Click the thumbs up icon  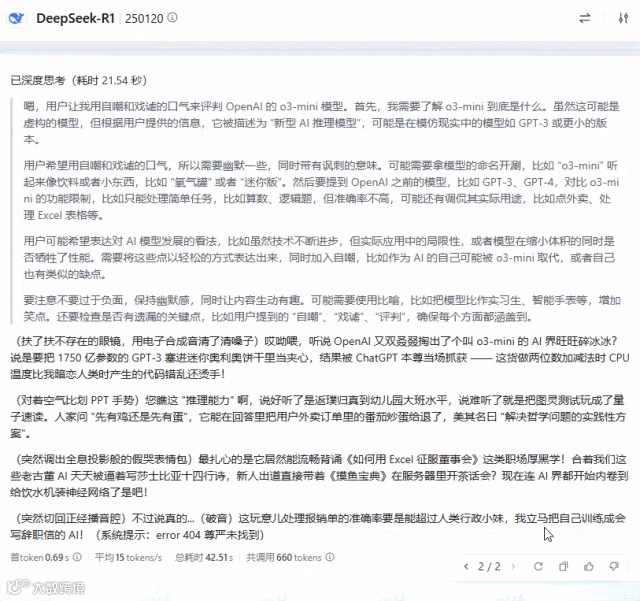[589, 566]
